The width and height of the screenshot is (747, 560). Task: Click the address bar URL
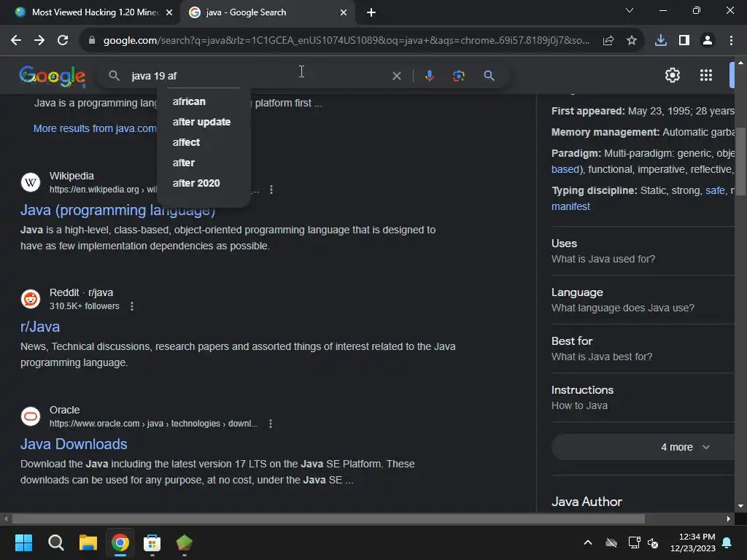(x=347, y=41)
